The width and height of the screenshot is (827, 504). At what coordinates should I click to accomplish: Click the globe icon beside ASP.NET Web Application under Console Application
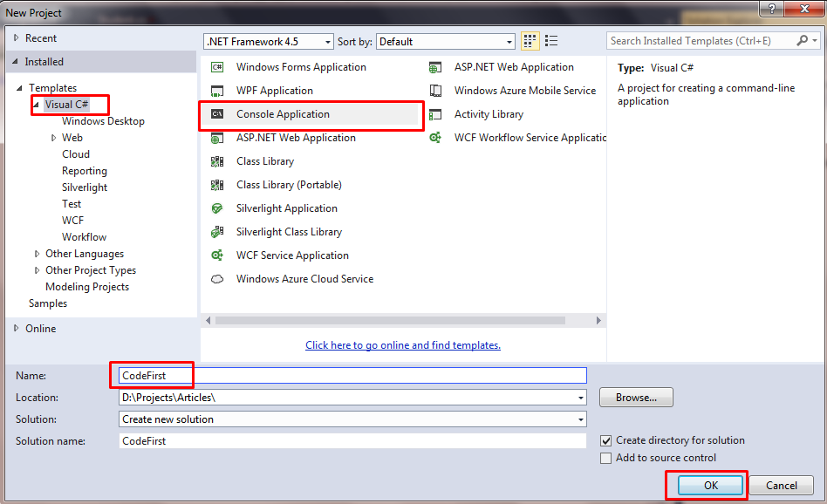tap(217, 138)
